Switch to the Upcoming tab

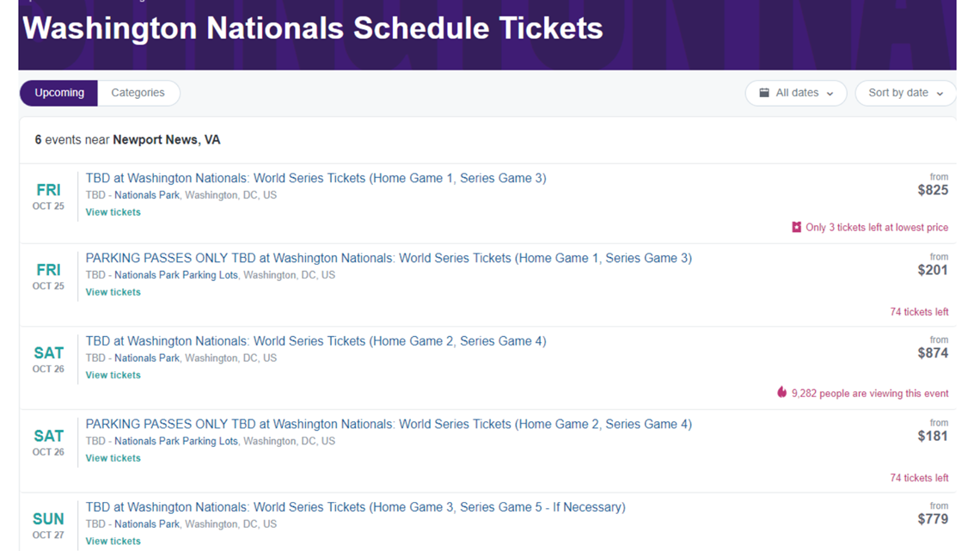pyautogui.click(x=59, y=93)
